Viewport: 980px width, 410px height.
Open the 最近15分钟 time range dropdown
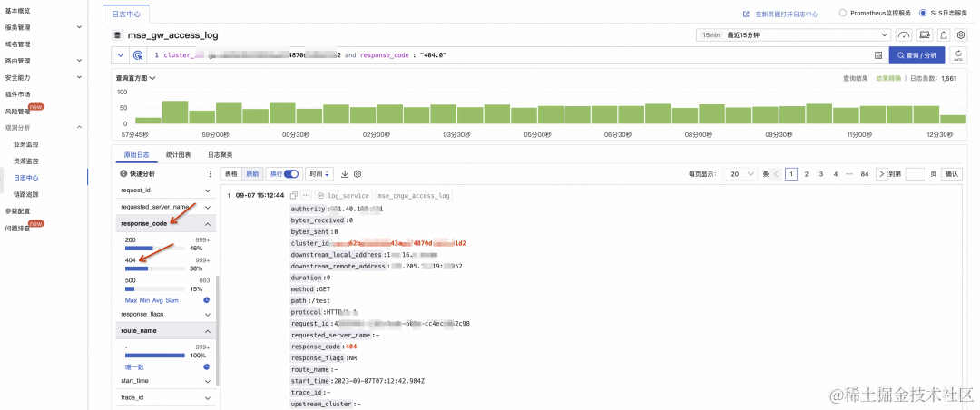(x=793, y=35)
